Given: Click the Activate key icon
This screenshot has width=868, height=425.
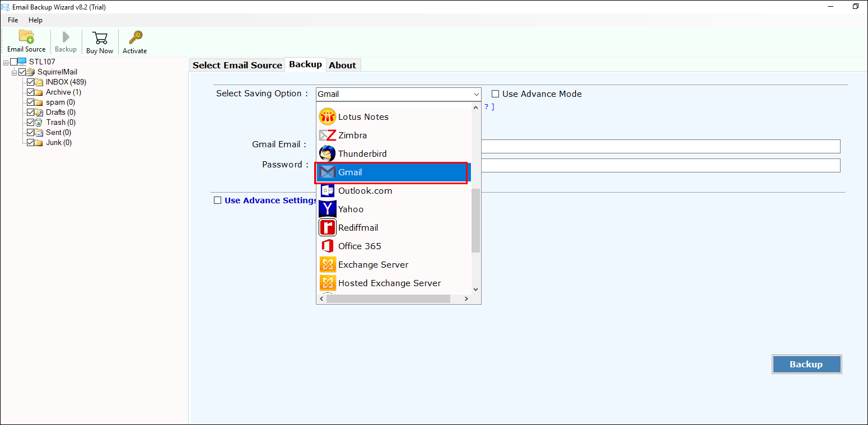Looking at the screenshot, I should coord(135,38).
